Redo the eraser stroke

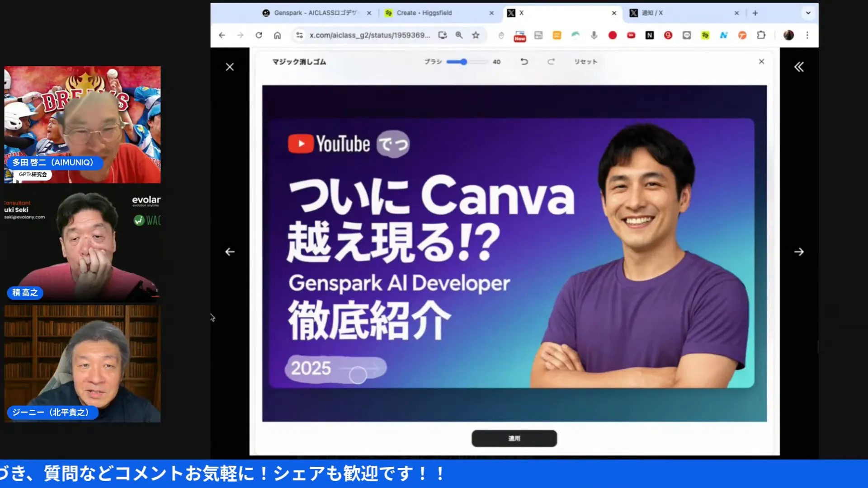click(551, 61)
